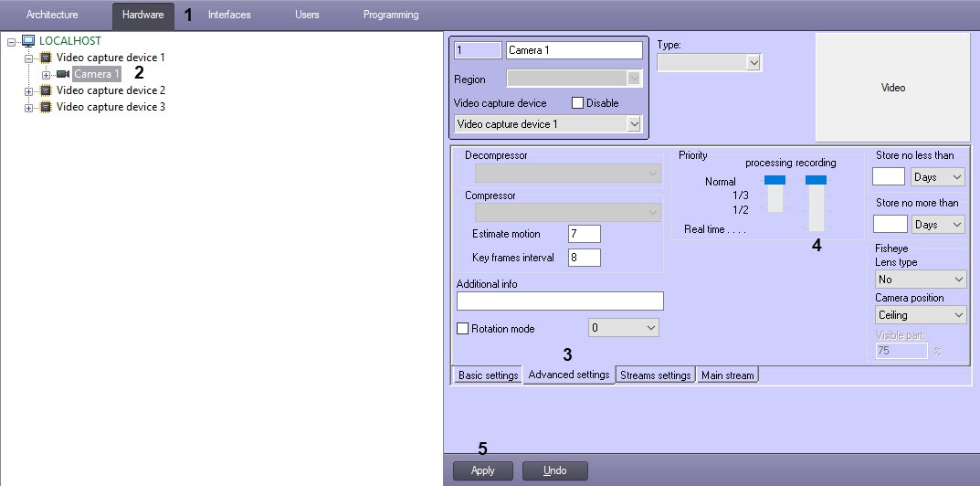Click the Video capture device 1 chip icon
This screenshot has height=486, width=980.
point(46,58)
